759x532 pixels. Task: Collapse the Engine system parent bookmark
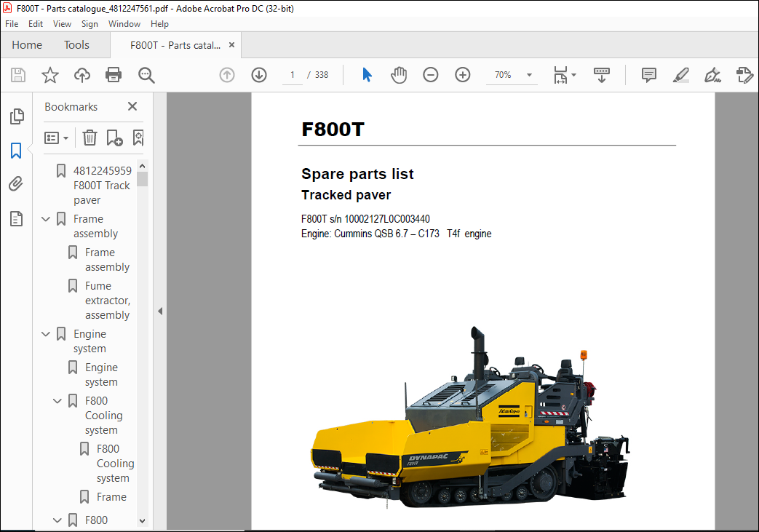(x=46, y=334)
